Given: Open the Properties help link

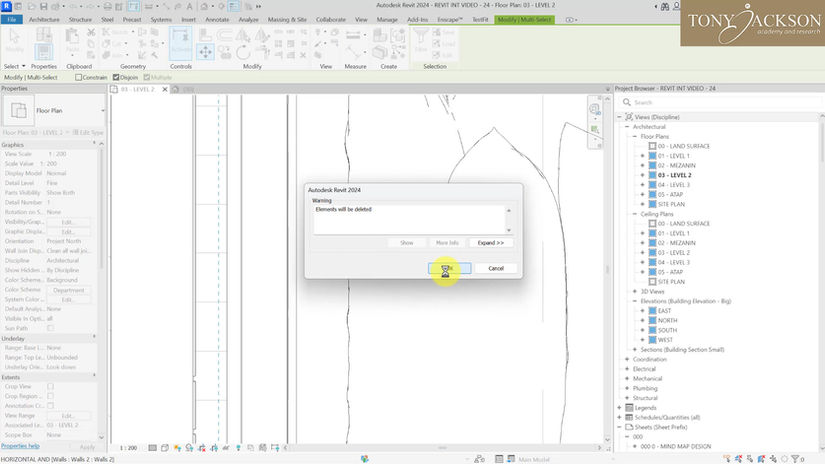Looking at the screenshot, I should (x=20, y=446).
